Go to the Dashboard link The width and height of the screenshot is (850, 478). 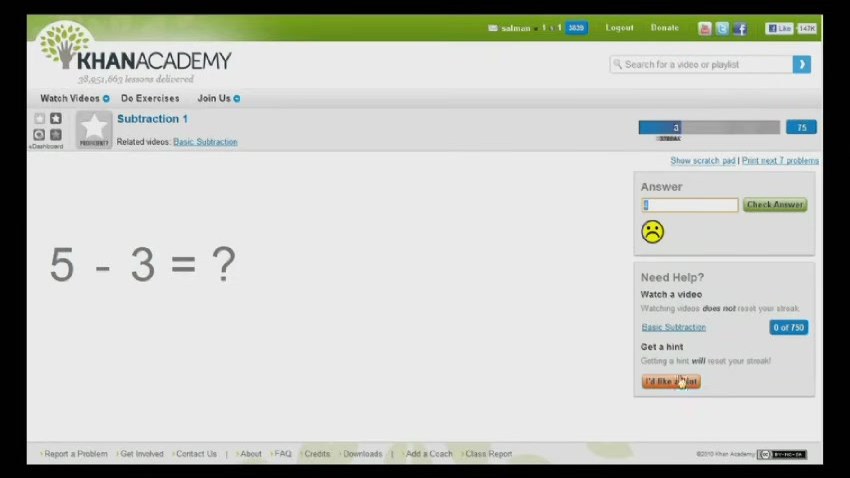(x=46, y=146)
